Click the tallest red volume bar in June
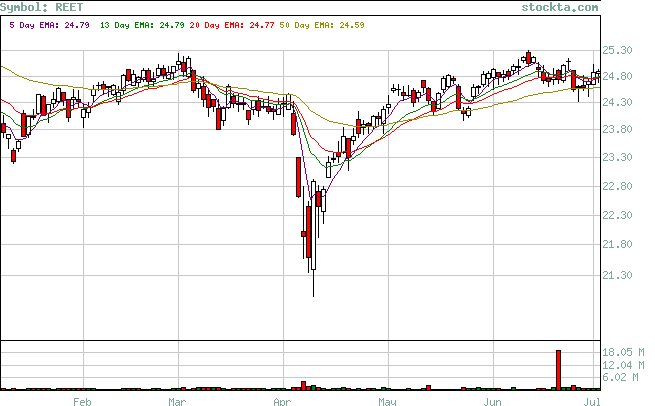Viewport: 655px width, 406px height. click(x=559, y=370)
